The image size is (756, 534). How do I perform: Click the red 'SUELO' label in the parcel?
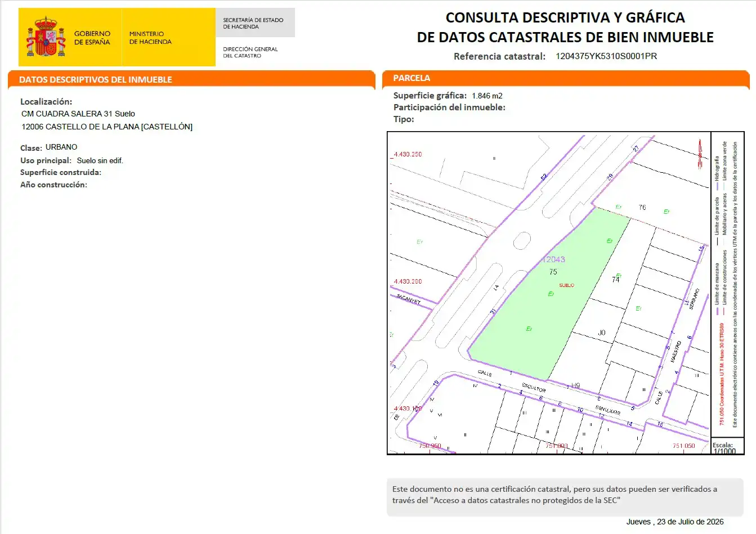tap(567, 285)
